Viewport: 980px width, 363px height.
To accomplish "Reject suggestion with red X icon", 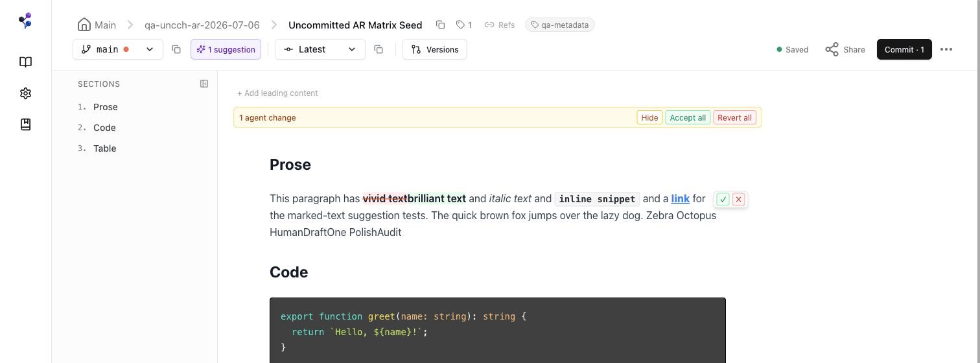I will [738, 199].
